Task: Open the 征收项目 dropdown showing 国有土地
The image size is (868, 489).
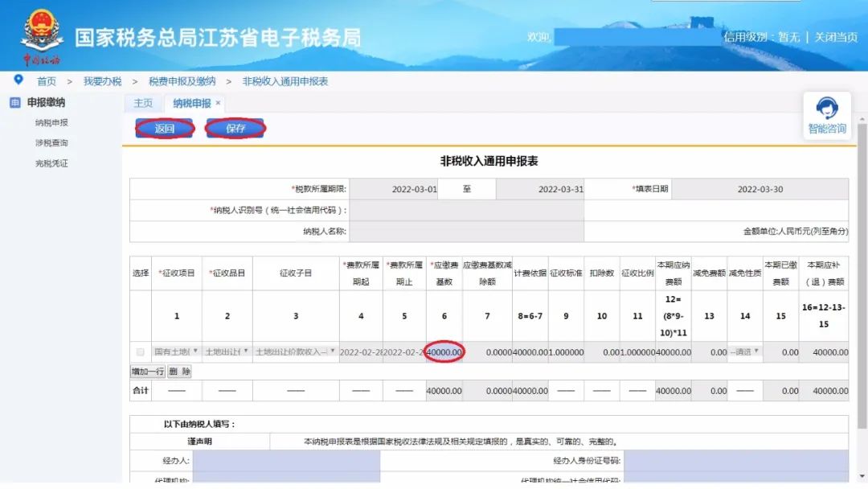Action: pyautogui.click(x=177, y=351)
